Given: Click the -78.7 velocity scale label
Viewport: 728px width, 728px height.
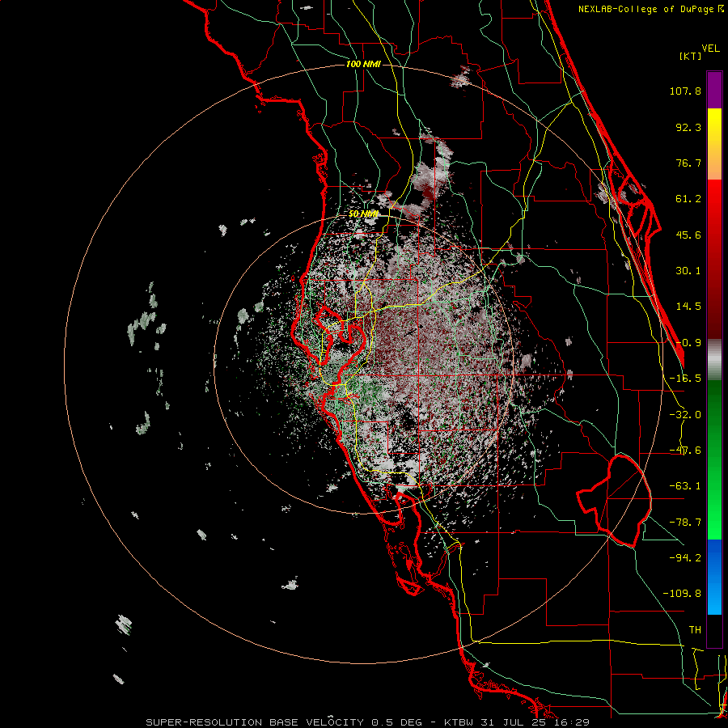Looking at the screenshot, I should 685,523.
